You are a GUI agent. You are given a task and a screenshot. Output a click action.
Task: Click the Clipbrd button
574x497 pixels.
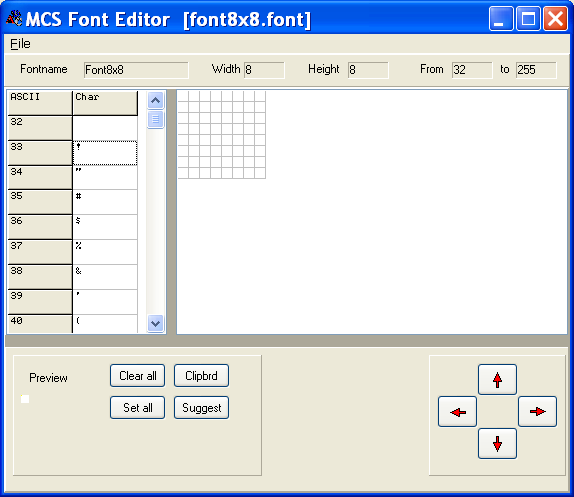click(x=201, y=375)
